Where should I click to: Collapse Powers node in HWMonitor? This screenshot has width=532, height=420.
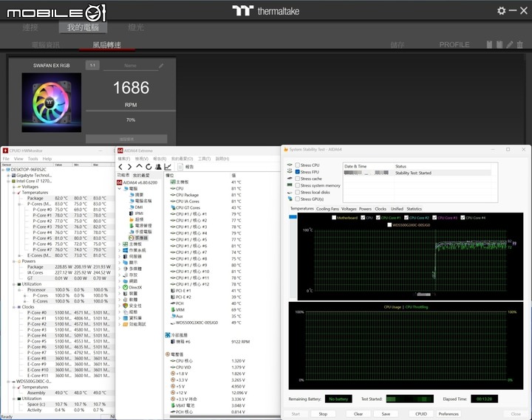click(x=14, y=261)
